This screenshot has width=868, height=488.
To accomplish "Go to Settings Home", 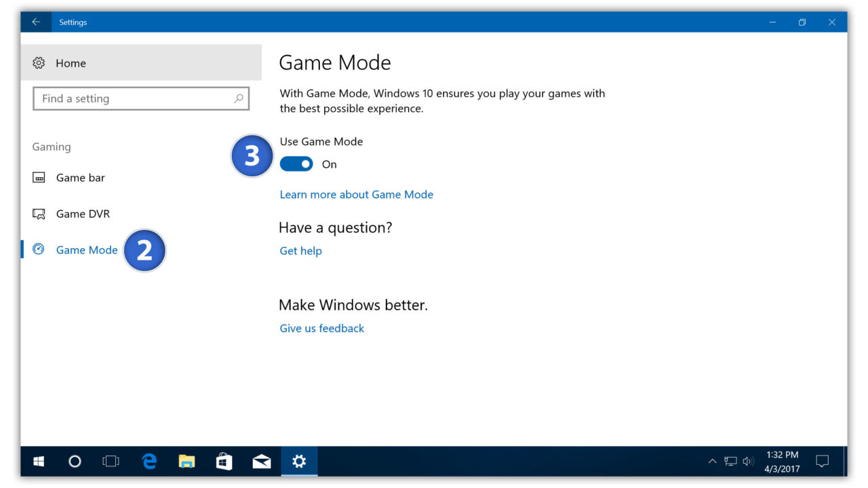I will (71, 63).
